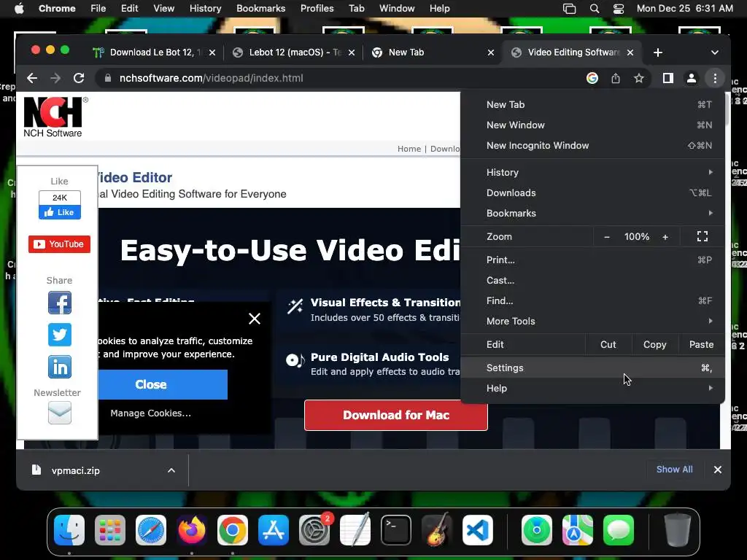Viewport: 747px width, 560px height.
Task: Click Copy in the Edit row
Action: tap(654, 345)
